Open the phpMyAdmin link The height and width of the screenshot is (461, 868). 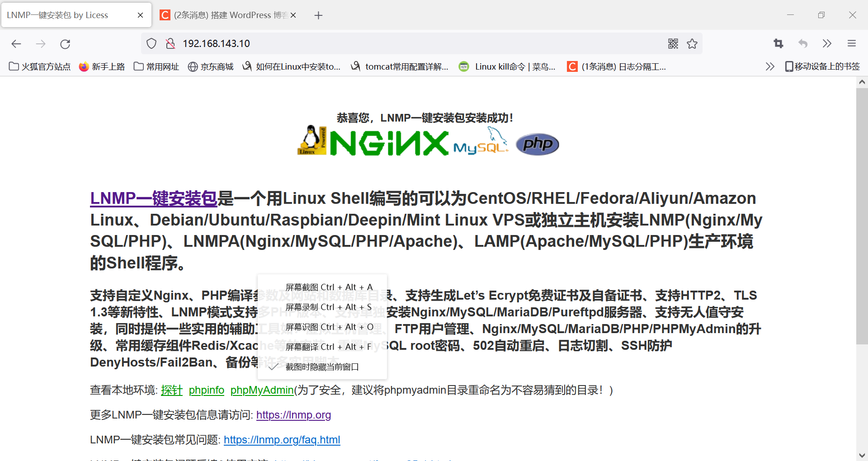261,390
